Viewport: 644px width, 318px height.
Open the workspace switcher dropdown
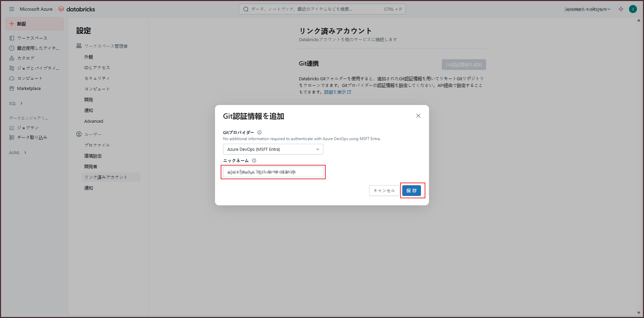587,9
